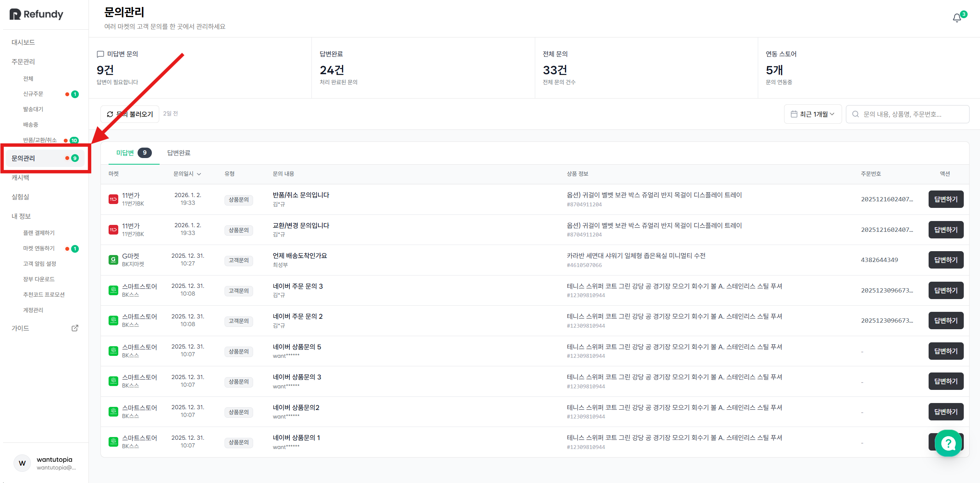Sort by the 문의일시 column header
980x483 pixels.
[187, 174]
